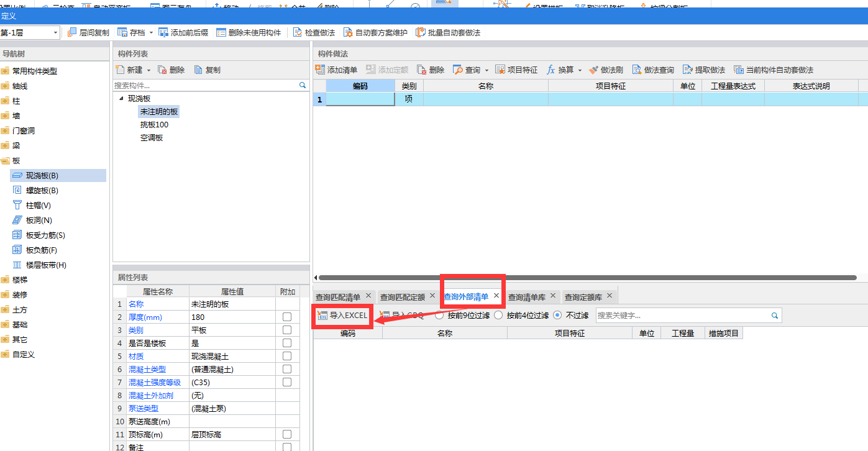Screen dimensions: 868x451
Task: Click 添加前后缀 icon
Action: click(163, 32)
